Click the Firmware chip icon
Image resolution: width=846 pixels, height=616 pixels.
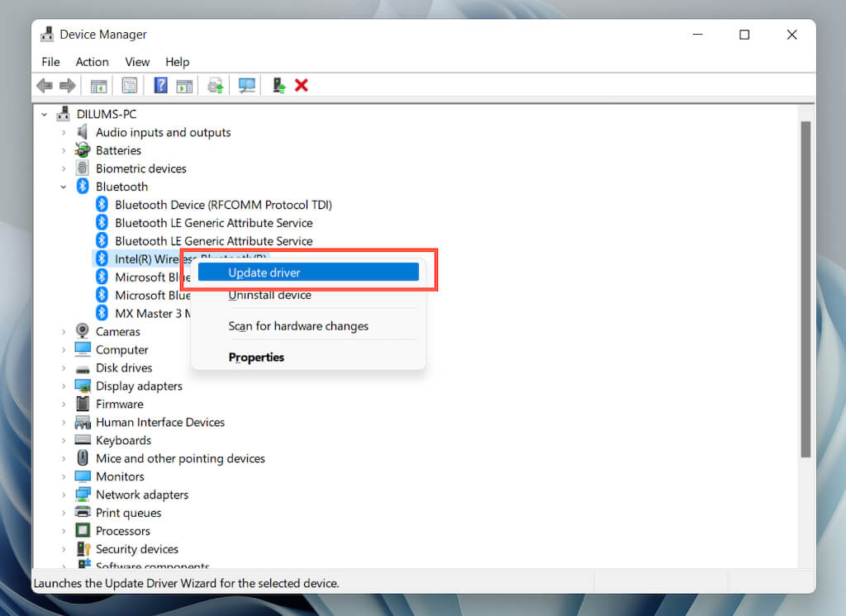(83, 404)
